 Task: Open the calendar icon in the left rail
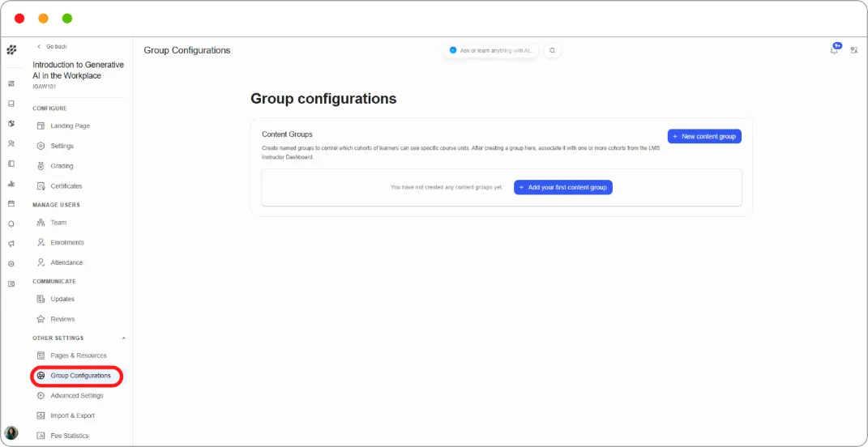(11, 203)
